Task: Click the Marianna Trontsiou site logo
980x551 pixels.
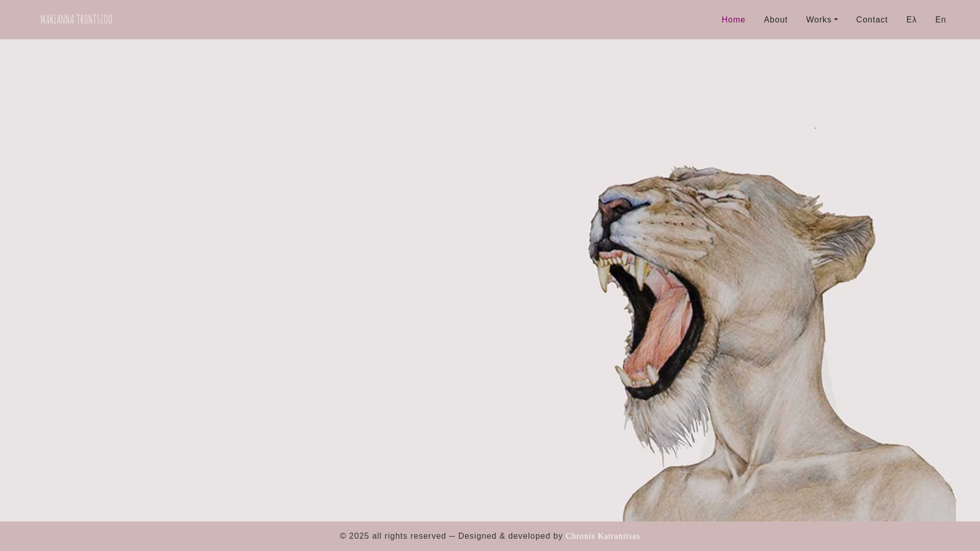Action: (x=76, y=19)
